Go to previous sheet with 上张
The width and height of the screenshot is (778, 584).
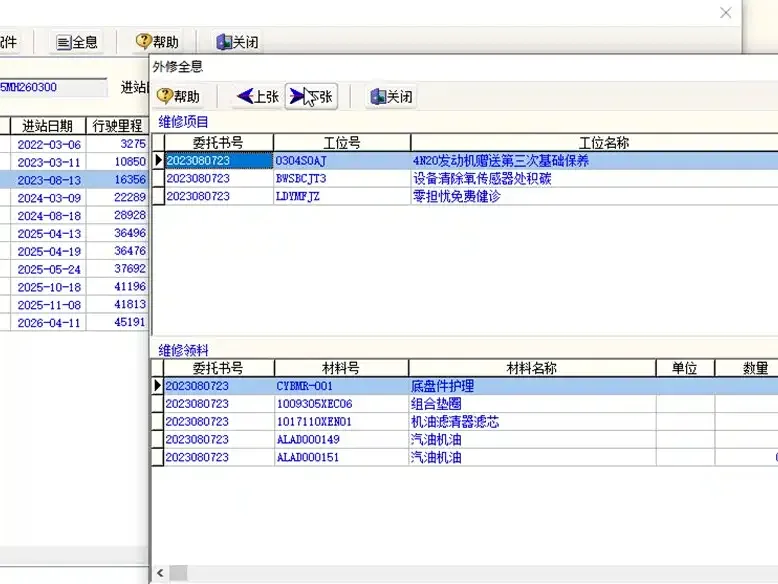point(258,96)
